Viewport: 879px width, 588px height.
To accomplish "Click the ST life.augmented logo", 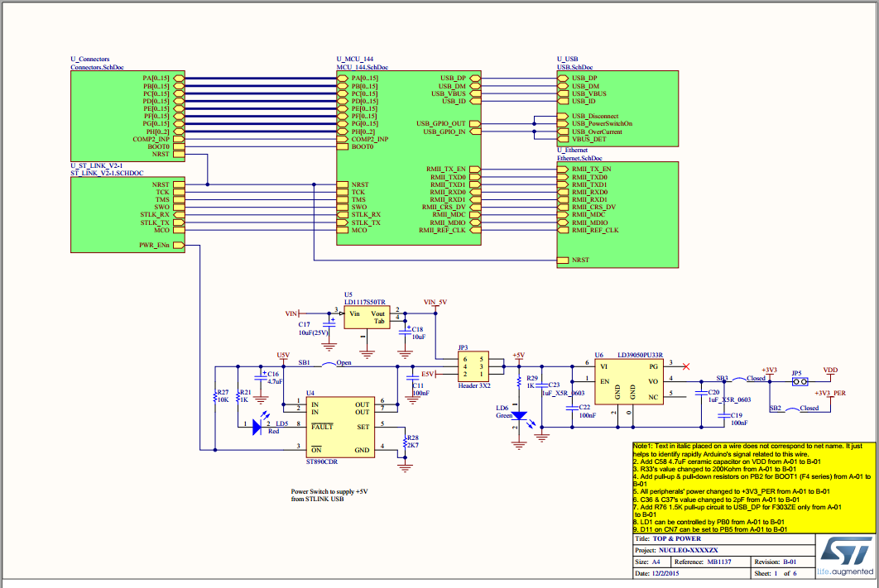I will (x=846, y=556).
